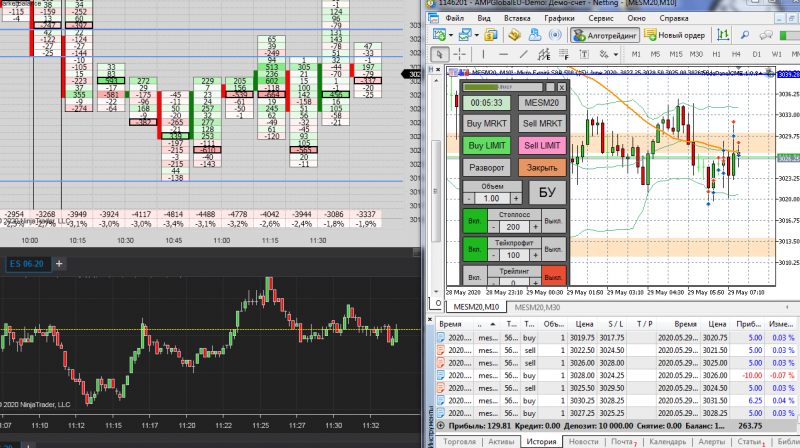Open the Новости terminal tab
The width and height of the screenshot is (800, 448).
coord(583,441)
